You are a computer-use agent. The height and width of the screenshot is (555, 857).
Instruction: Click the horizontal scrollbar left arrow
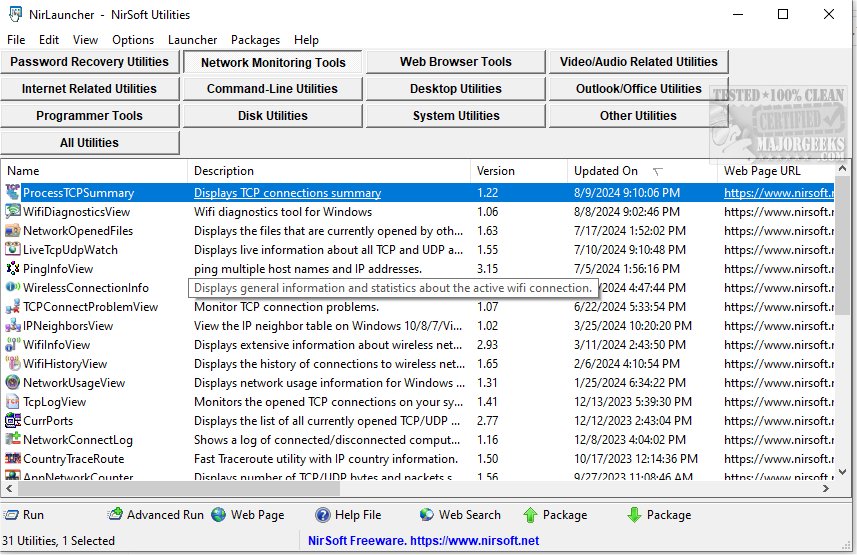[9, 488]
